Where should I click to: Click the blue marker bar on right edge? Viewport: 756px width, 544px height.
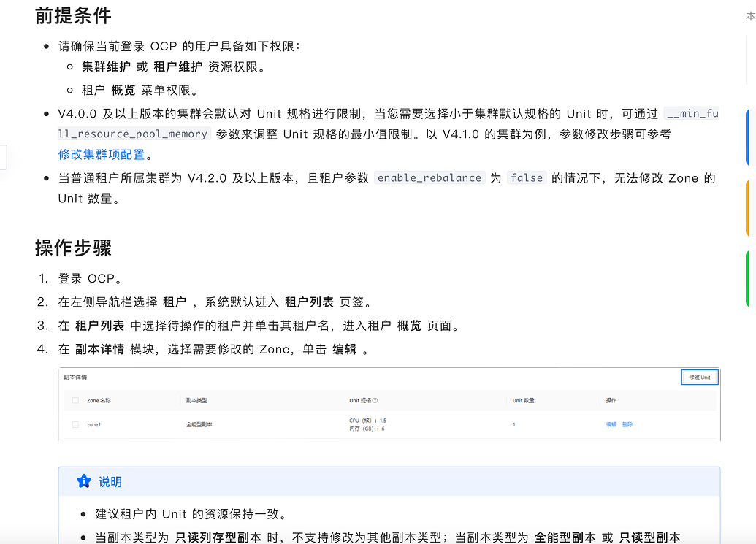749,135
